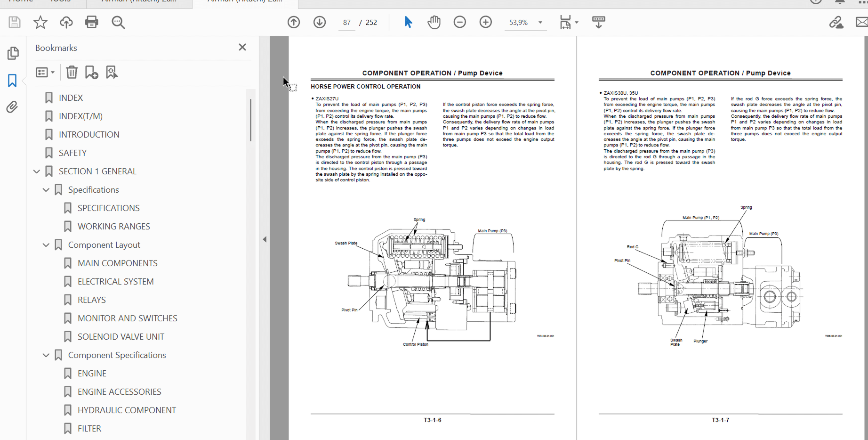Collapse the Component Layout bookmark group
Viewport: 868px width, 440px height.
pyautogui.click(x=46, y=245)
